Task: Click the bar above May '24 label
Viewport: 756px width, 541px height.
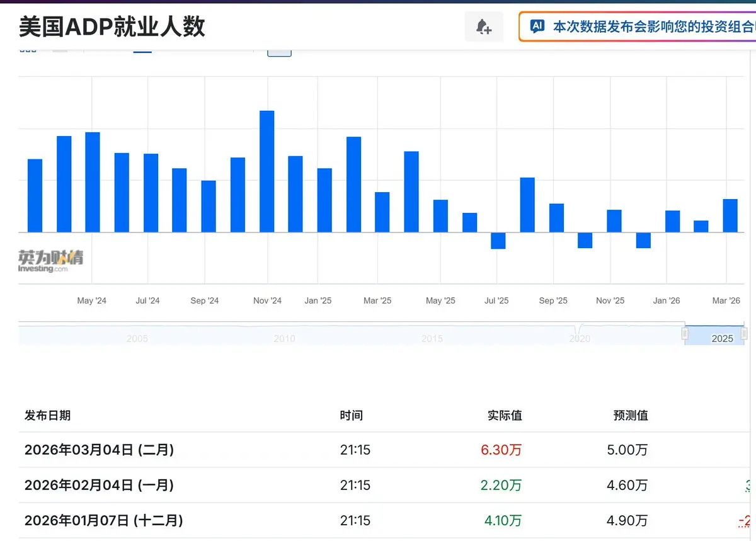Action: [x=93, y=182]
